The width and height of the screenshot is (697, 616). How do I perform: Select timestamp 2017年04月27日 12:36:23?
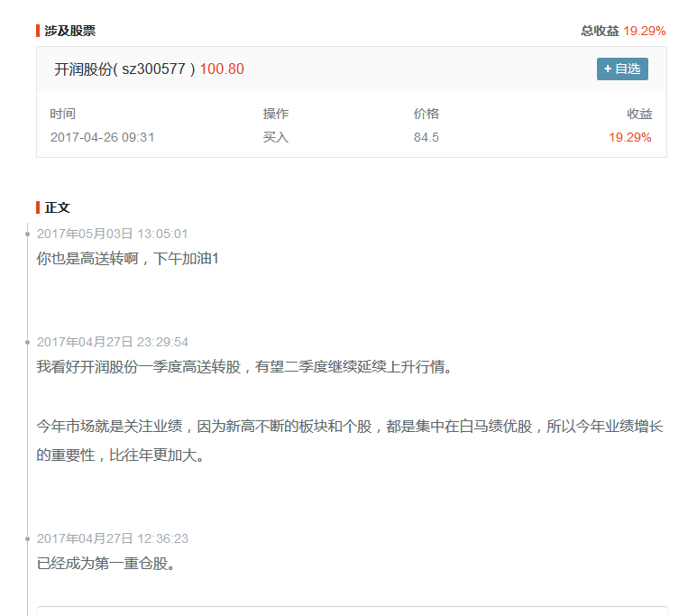113,538
